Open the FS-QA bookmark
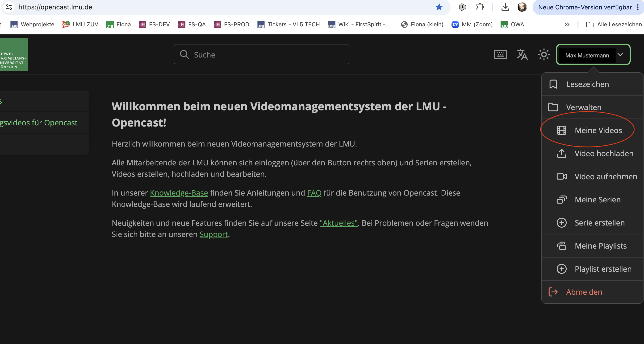The image size is (644, 344). 192,25
